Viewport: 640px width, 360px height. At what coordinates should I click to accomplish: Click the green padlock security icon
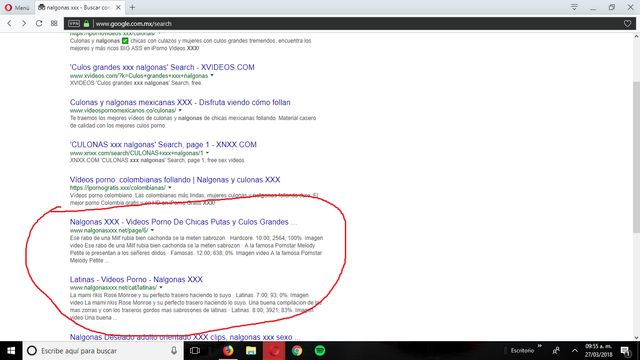pyautogui.click(x=87, y=24)
